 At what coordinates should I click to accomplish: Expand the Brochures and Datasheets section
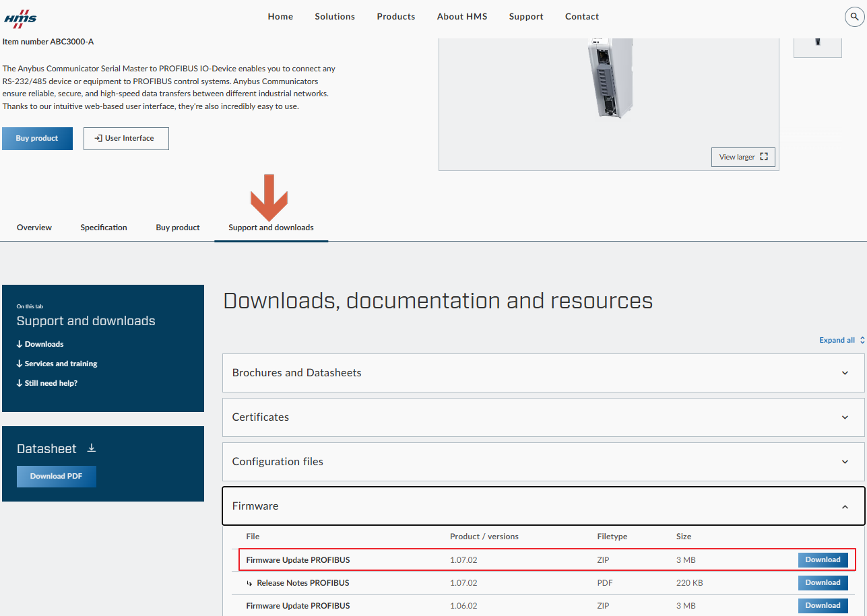(544, 373)
